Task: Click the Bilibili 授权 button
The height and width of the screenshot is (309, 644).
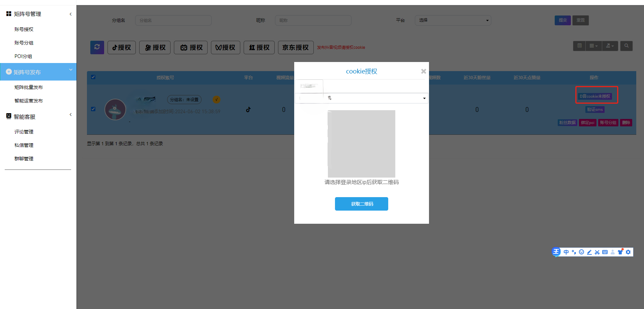Action: pyautogui.click(x=191, y=48)
